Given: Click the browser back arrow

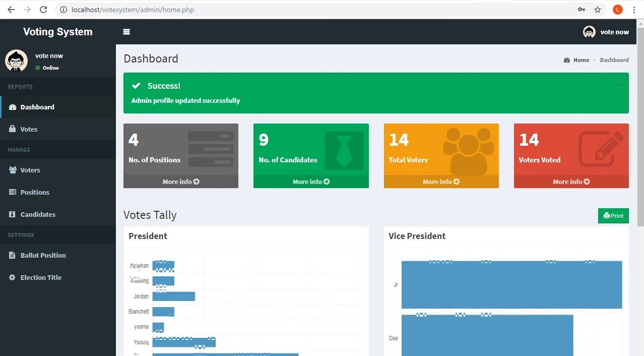Looking at the screenshot, I should coord(11,10).
